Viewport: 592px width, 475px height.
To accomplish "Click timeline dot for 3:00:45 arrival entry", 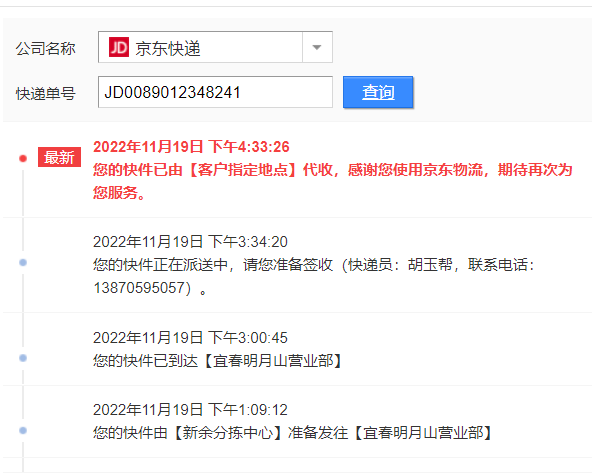I will click(23, 358).
